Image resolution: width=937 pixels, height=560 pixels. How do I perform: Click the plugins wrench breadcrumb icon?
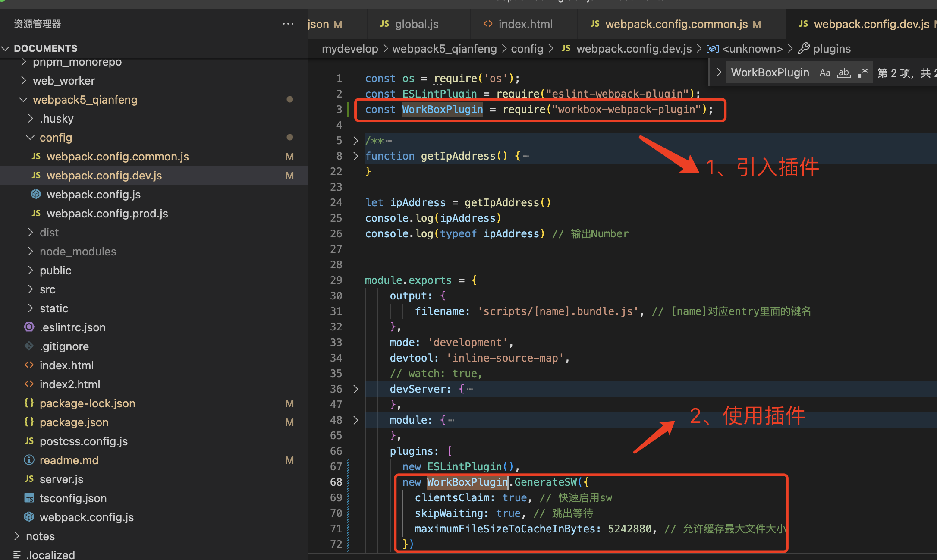pos(803,49)
